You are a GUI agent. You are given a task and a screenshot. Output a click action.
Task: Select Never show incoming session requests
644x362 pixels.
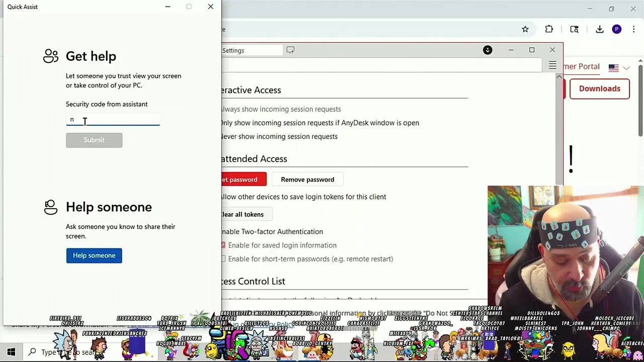tap(279, 136)
